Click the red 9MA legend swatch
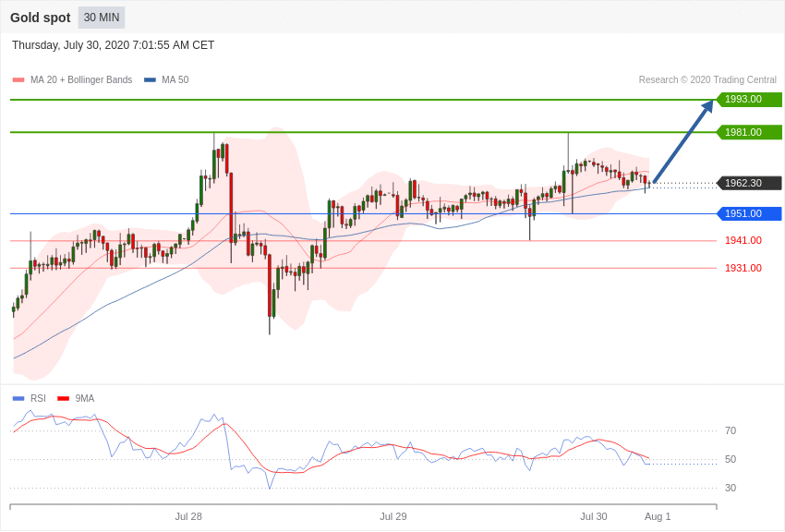The image size is (785, 532). pyautogui.click(x=63, y=398)
